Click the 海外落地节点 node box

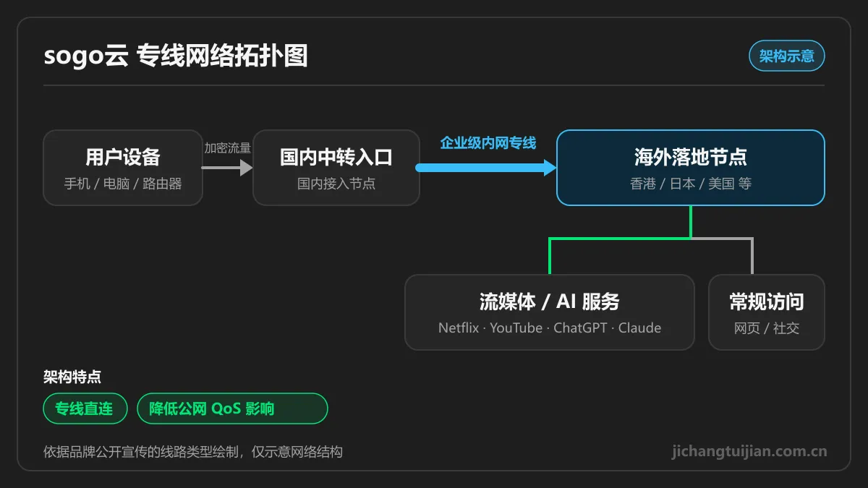(x=691, y=168)
